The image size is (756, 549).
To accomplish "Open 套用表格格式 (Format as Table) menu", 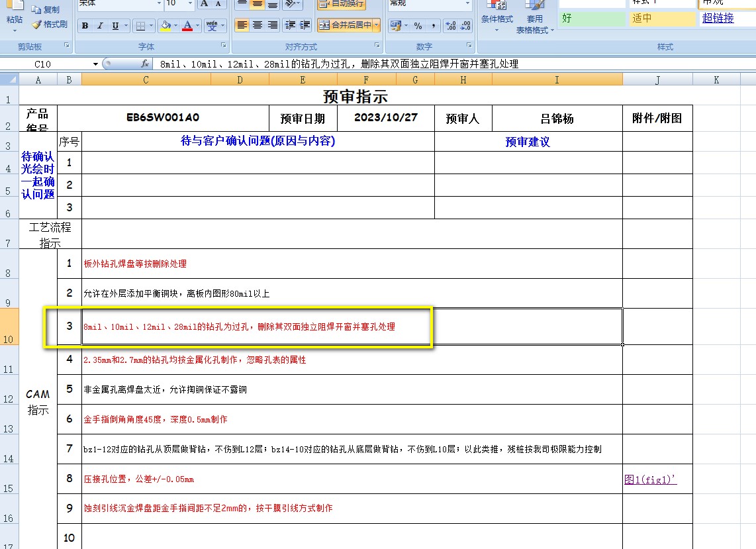I will (535, 18).
